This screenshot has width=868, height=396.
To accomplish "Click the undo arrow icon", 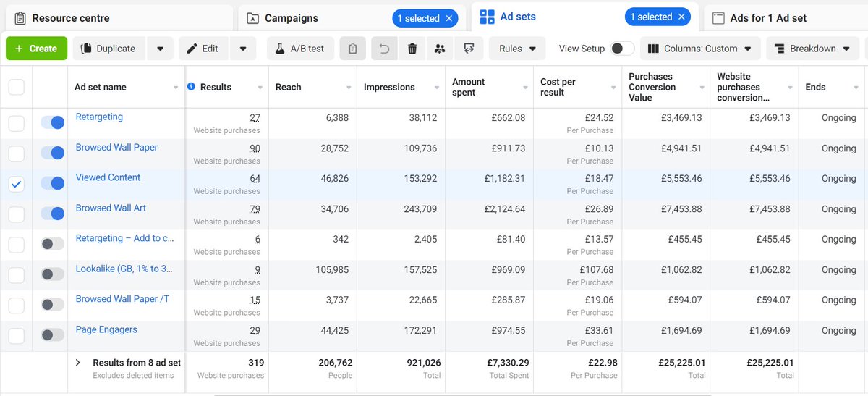I will point(385,49).
